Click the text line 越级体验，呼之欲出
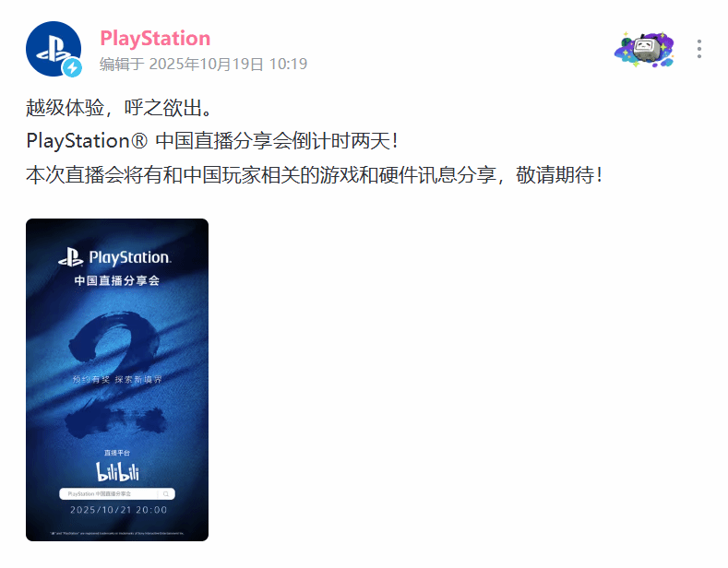Viewport: 728px width, 568px height. (119, 108)
